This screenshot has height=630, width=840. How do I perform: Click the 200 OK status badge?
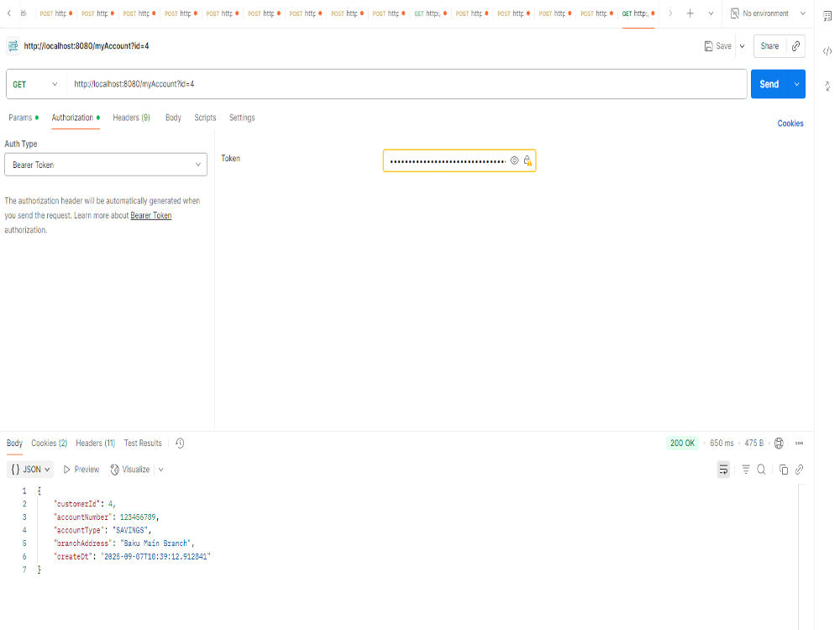682,443
